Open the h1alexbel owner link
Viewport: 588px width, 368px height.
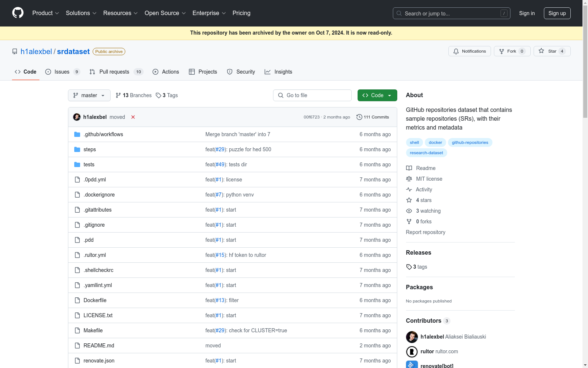[36, 52]
